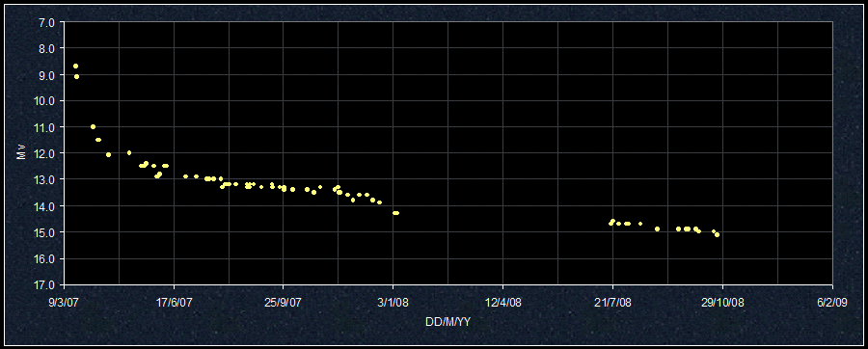Click the 3/1/08 date label

tap(393, 303)
